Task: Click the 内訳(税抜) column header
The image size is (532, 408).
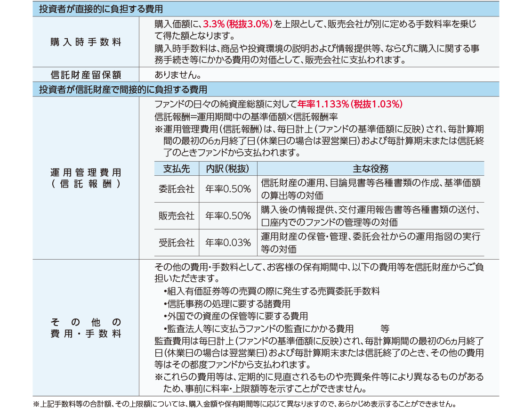Action: [x=228, y=169]
